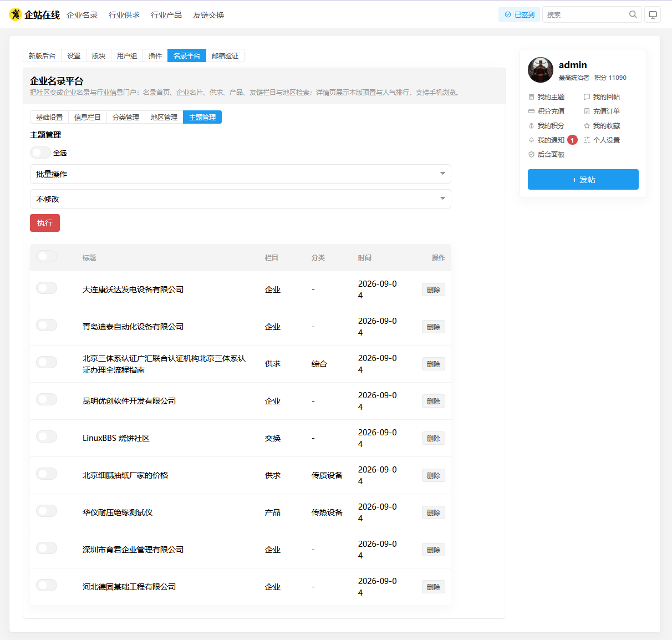Click the 后台面板 shield icon
Viewport: 672px width, 640px height.
click(531, 155)
